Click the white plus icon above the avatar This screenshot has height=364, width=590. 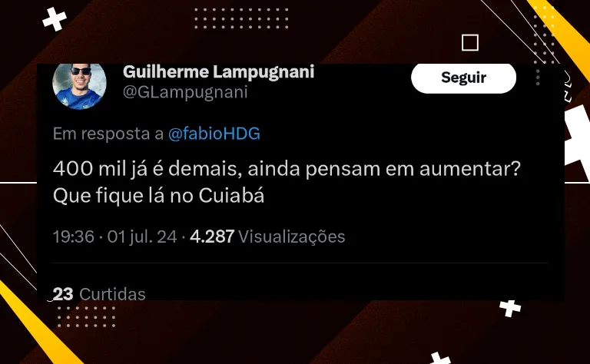point(55,18)
